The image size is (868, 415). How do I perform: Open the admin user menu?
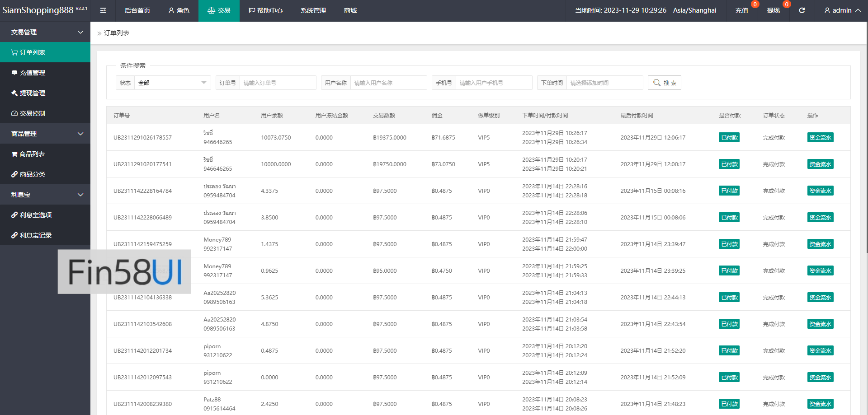coord(842,10)
